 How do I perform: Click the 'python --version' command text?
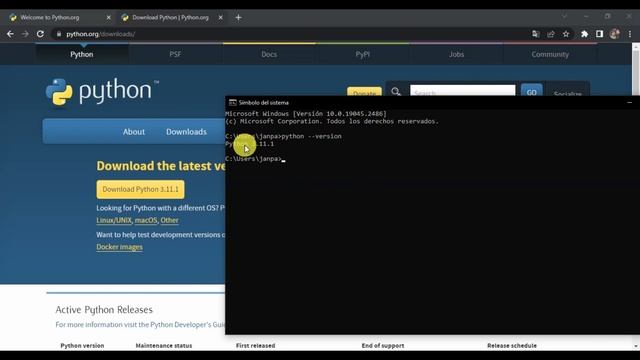point(311,136)
